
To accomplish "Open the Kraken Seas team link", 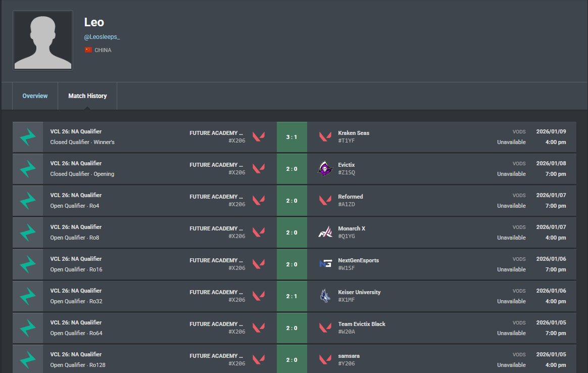I will [354, 133].
